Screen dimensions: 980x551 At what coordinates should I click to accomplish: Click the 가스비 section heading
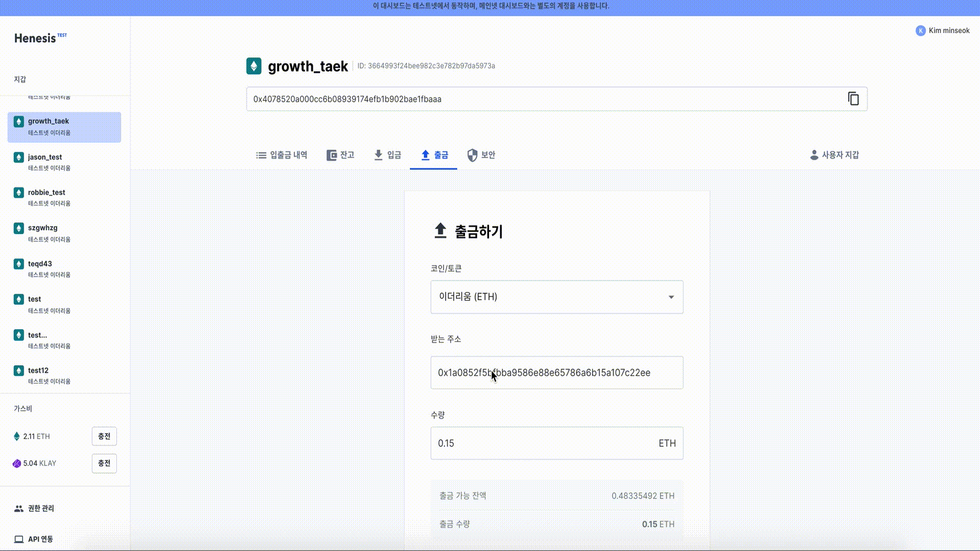(23, 409)
